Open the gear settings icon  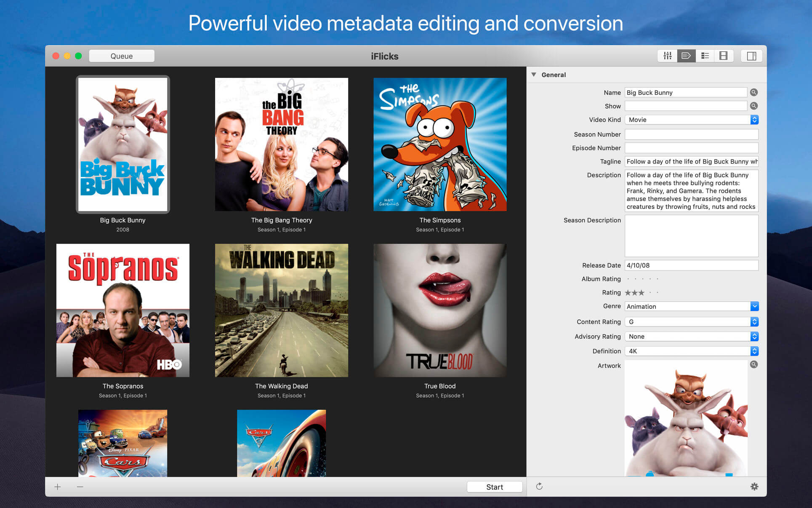(x=754, y=487)
